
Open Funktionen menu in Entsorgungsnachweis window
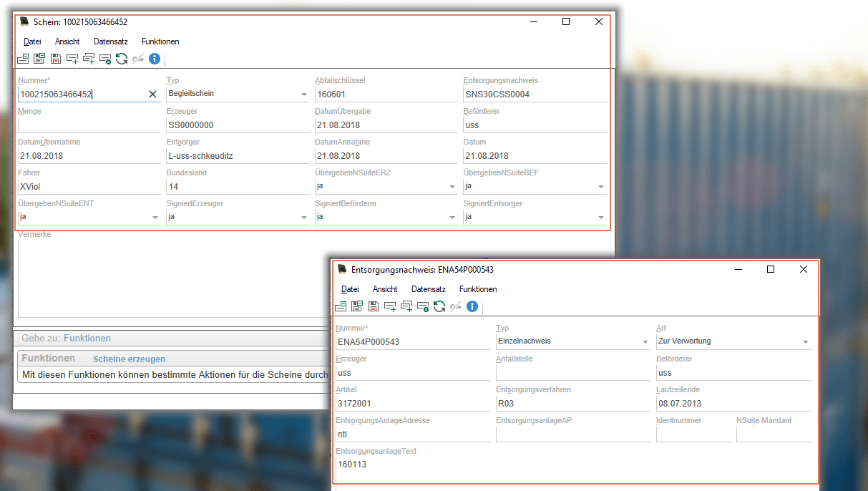point(478,289)
